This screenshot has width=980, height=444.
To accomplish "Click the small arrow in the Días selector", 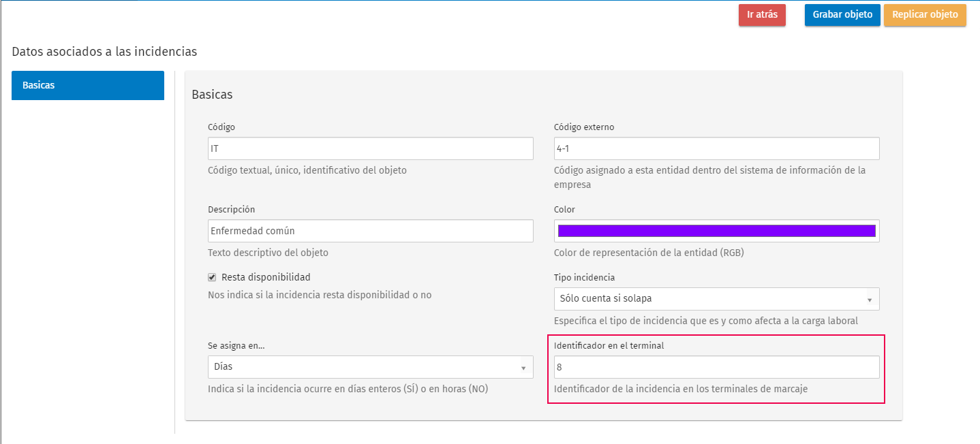I will [x=523, y=368].
